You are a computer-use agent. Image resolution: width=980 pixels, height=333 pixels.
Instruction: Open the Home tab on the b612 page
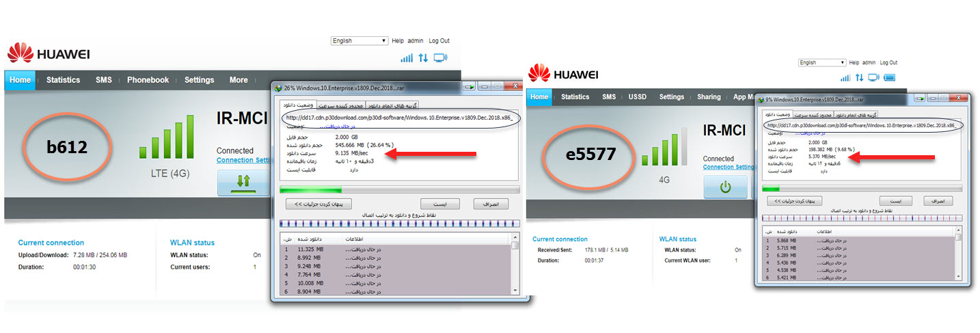(20, 80)
